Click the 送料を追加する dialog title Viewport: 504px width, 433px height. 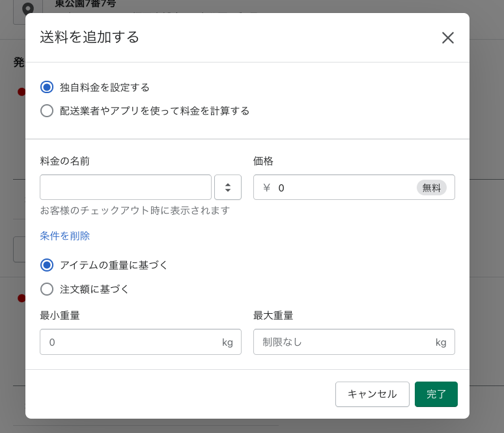89,37
